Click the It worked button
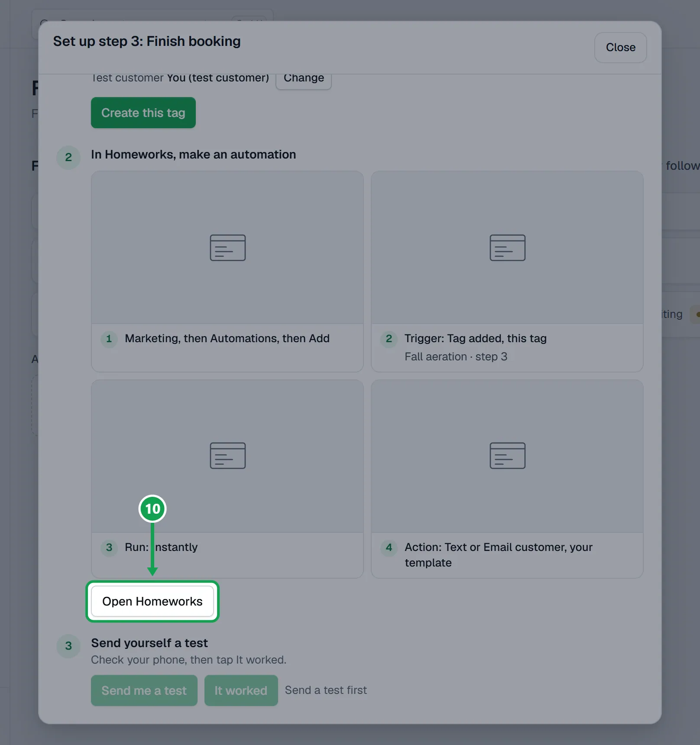Image resolution: width=700 pixels, height=745 pixels. (241, 690)
